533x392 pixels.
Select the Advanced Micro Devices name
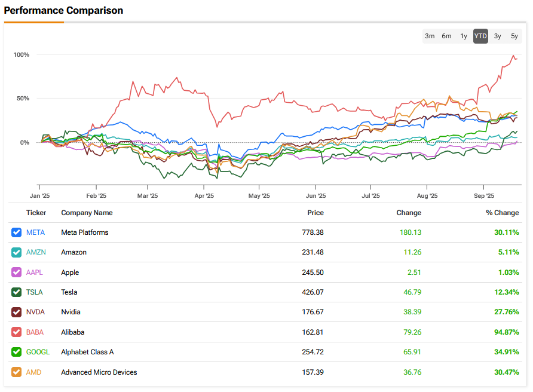point(99,372)
